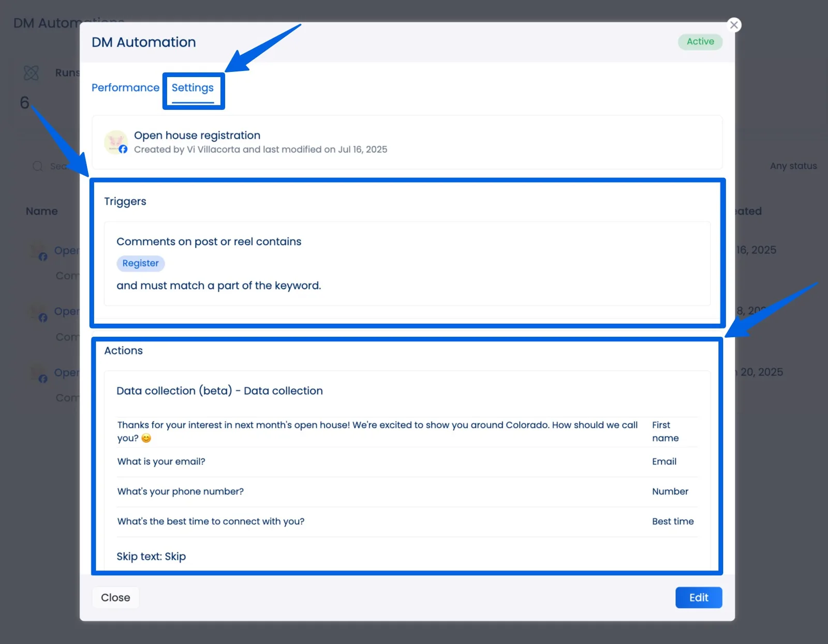Click the Data collection (beta) action card
This screenshot has height=644, width=828.
click(x=219, y=391)
